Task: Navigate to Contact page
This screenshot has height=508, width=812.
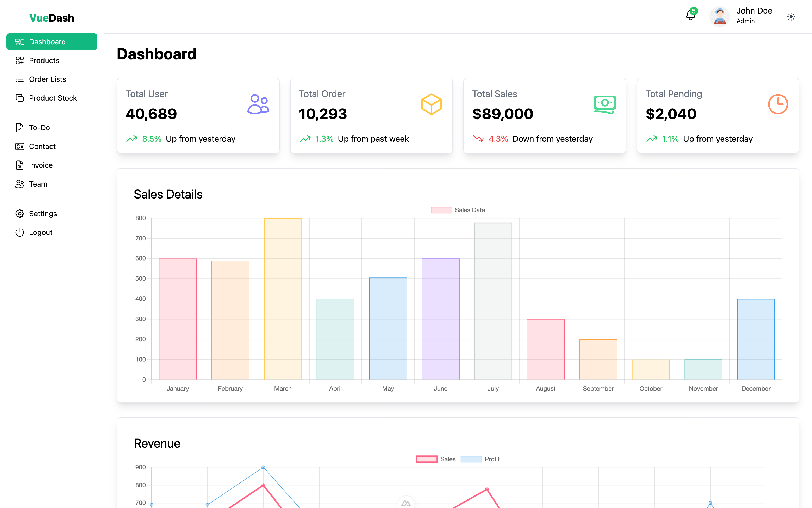Action: 52,146
